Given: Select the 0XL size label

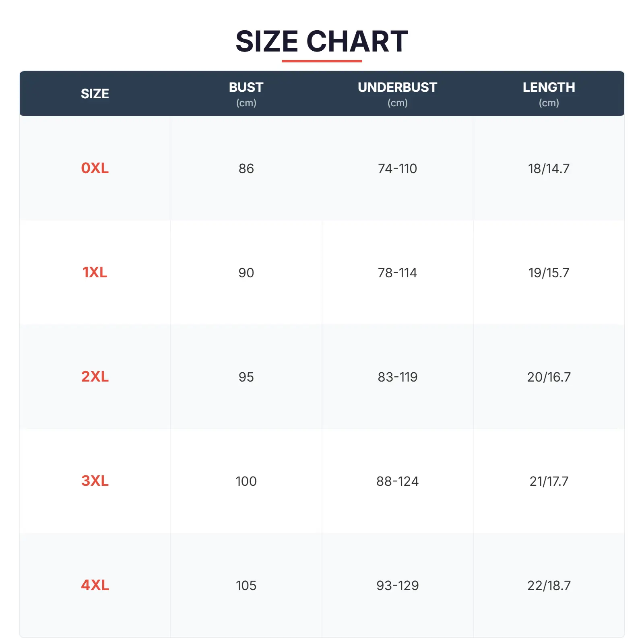Looking at the screenshot, I should 95,168.
